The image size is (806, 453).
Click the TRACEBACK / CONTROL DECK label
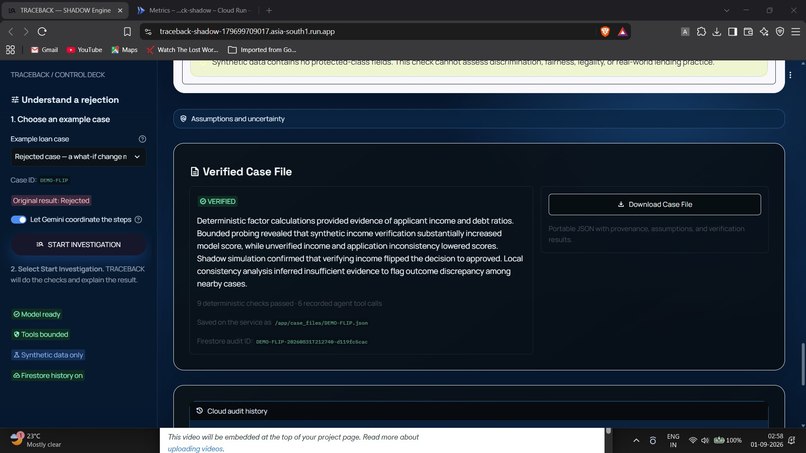58,75
